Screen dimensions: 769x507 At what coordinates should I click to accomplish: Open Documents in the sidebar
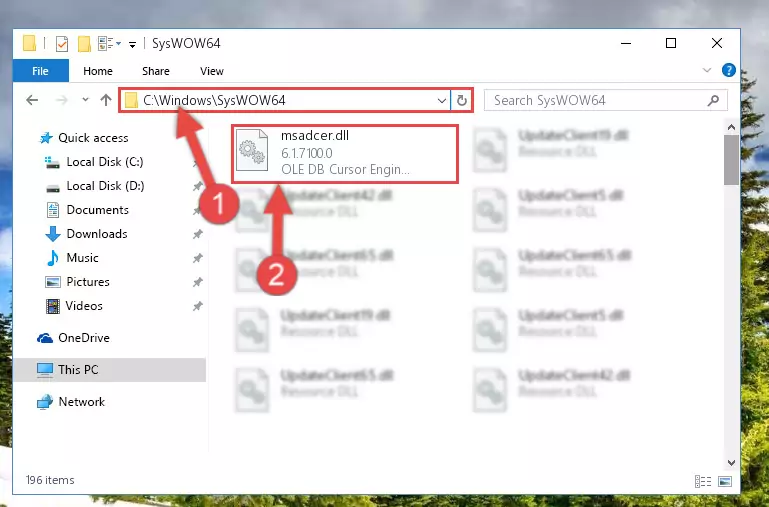tap(98, 210)
